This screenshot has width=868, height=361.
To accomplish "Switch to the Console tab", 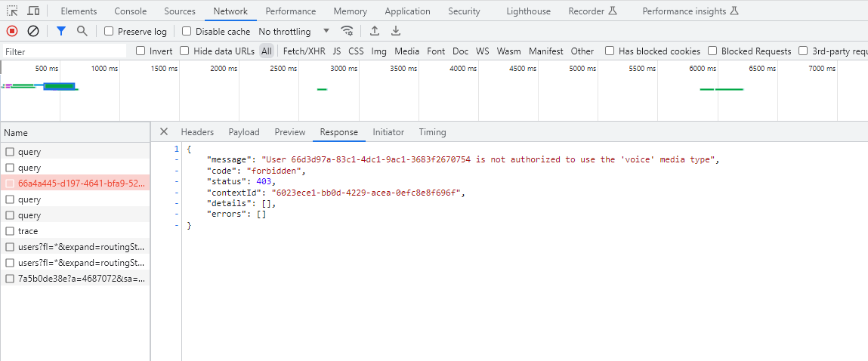I will pos(130,11).
